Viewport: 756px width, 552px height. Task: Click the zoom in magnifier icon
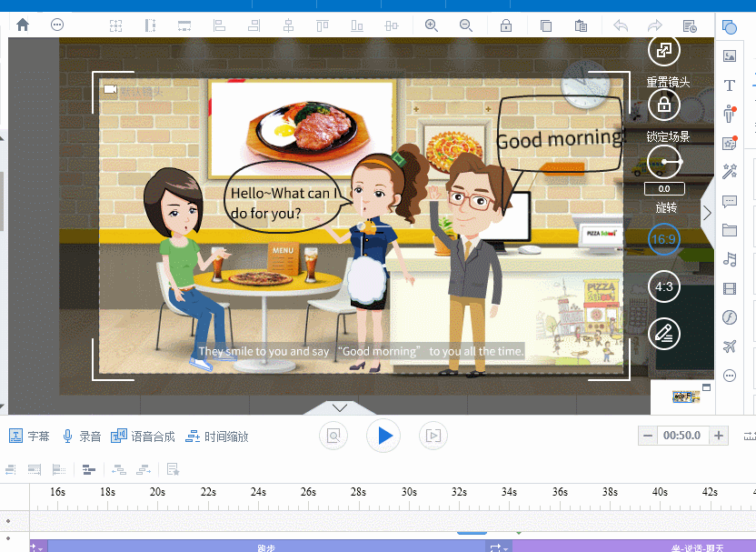(431, 25)
